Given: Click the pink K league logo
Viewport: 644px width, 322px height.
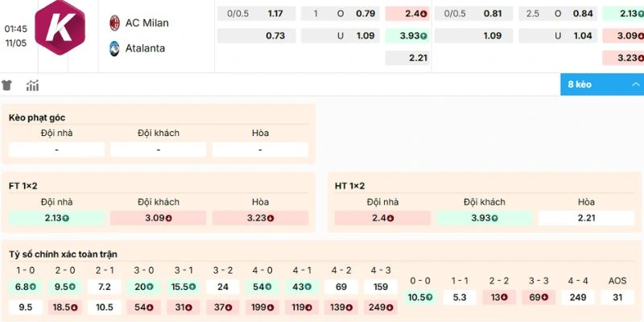Looking at the screenshot, I should coord(60,27).
